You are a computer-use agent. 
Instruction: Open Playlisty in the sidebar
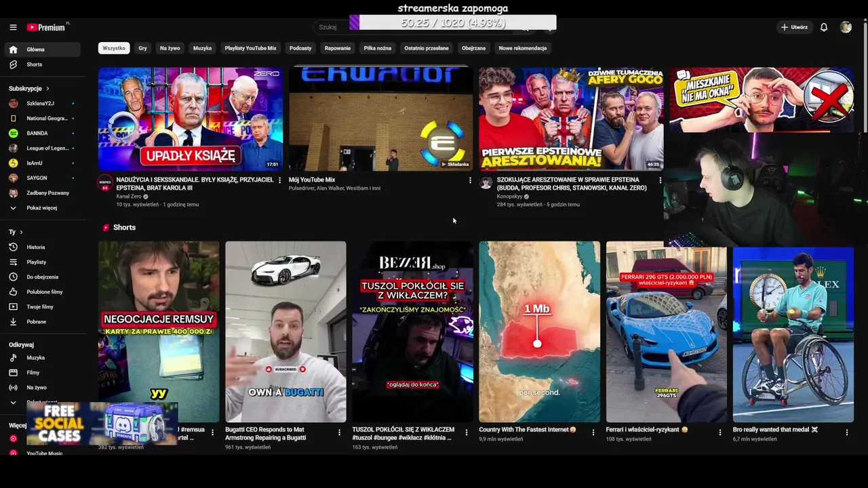point(42,262)
